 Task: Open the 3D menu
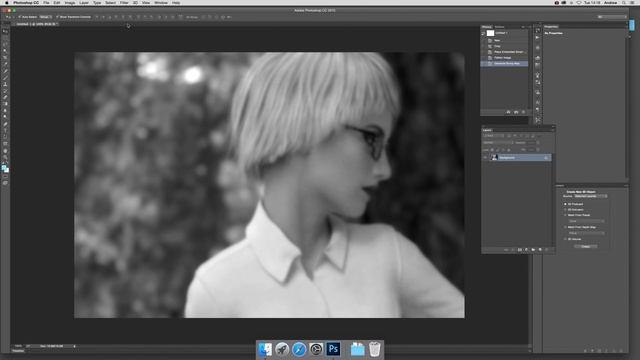(x=135, y=2)
